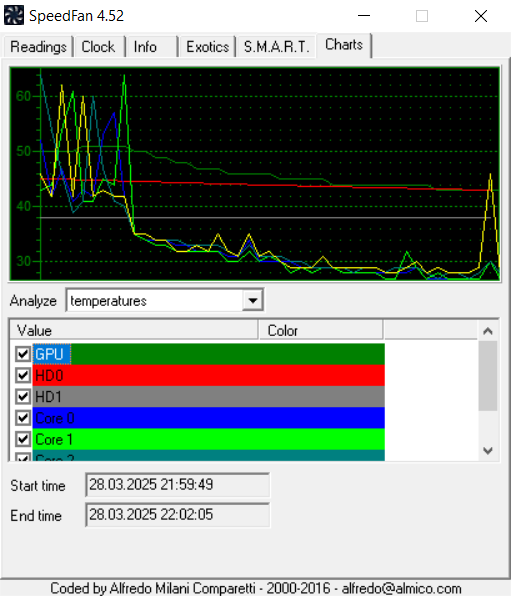Image resolution: width=511 pixels, height=596 pixels.
Task: Click the SpeedFan fan icon in the title bar
Action: tap(14, 15)
